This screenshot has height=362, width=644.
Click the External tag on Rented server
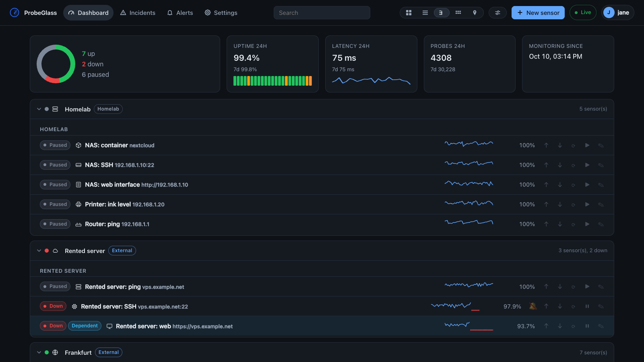(x=122, y=251)
